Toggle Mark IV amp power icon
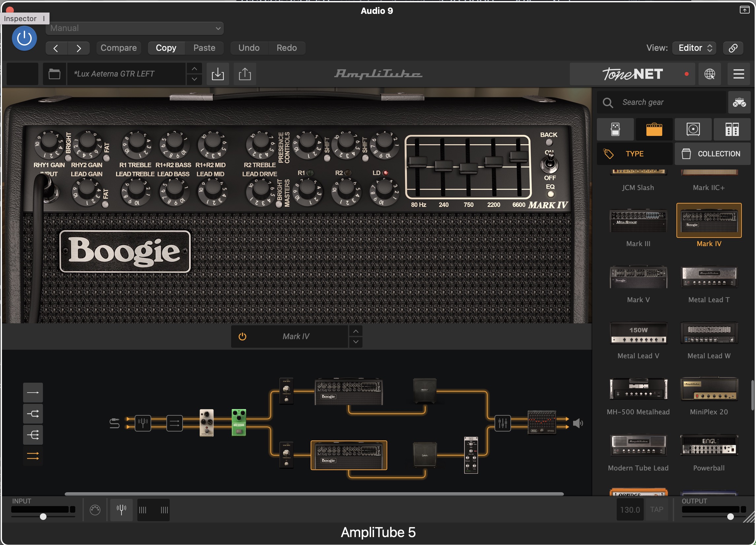 click(x=242, y=337)
